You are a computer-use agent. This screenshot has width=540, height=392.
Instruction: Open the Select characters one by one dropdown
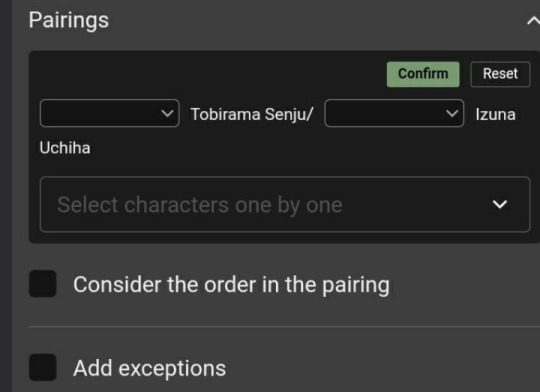pyautogui.click(x=285, y=204)
